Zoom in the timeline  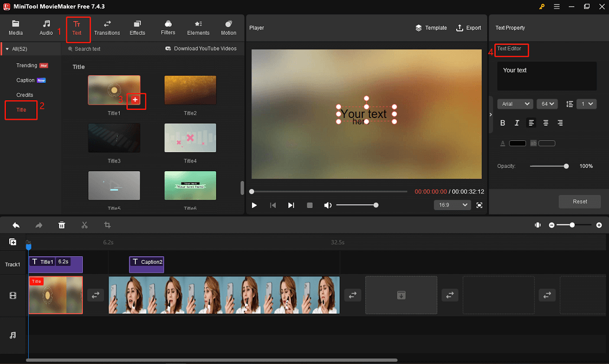click(599, 225)
